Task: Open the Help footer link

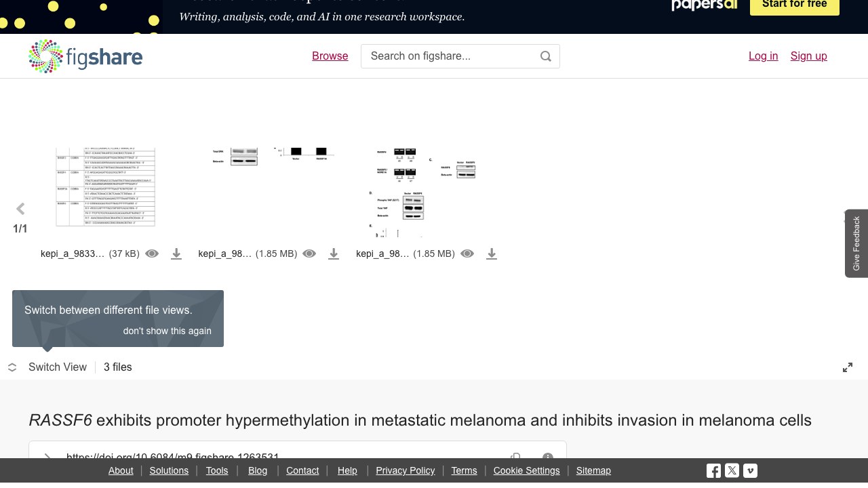Action: [347, 470]
